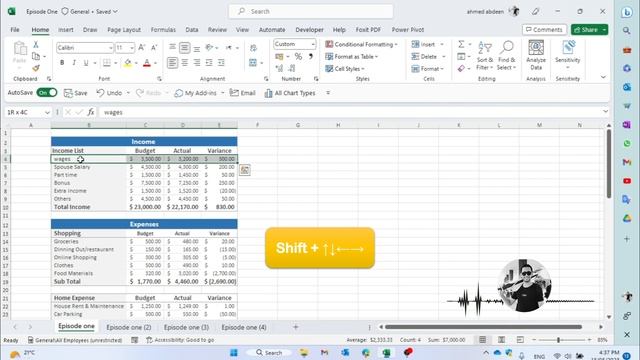Screen dimensions: 640x360
Task: Click the Search box in title bar
Action: coord(311,11)
